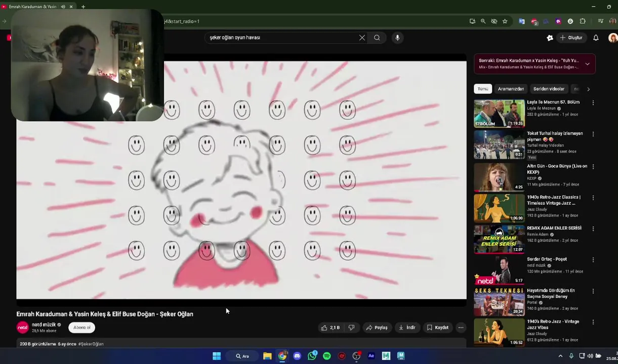Select the Aramanızdan filter chip
The width and height of the screenshot is (618, 364).
[511, 89]
